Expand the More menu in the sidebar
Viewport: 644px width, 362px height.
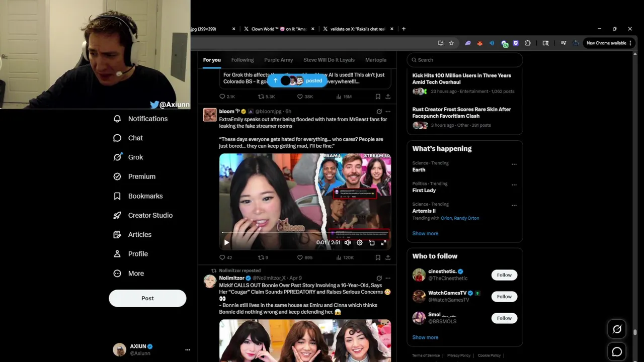[129, 274]
